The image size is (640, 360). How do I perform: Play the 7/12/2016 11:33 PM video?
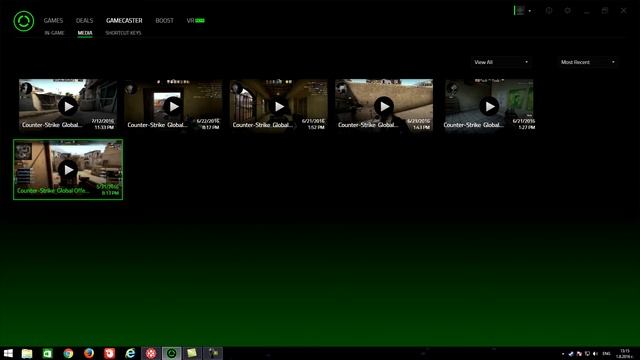point(68,107)
